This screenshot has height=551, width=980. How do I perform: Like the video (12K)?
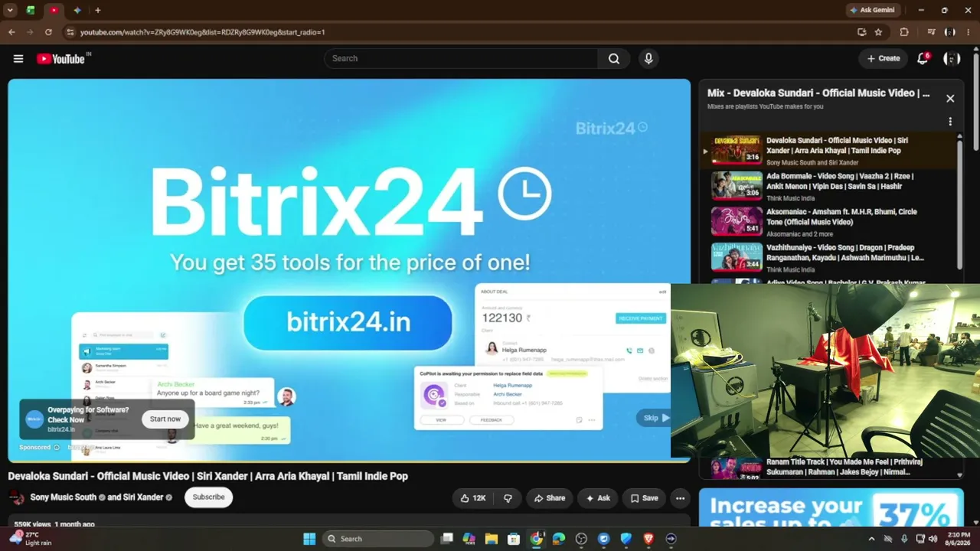click(x=473, y=498)
